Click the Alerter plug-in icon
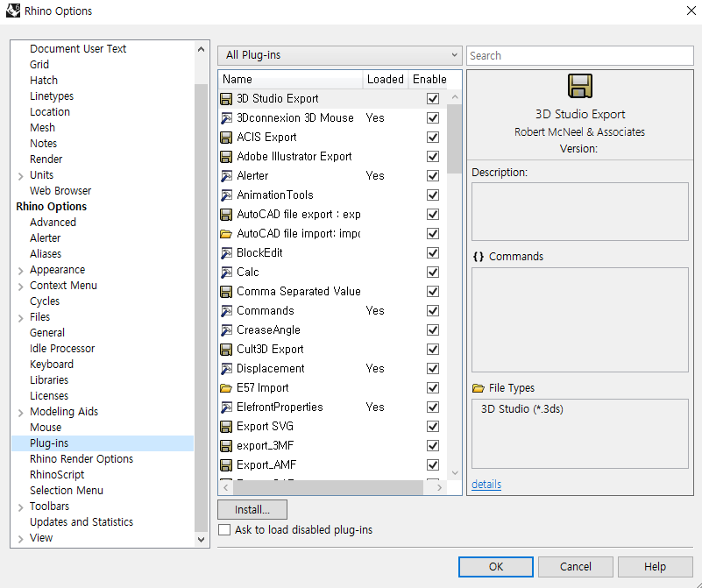The image size is (702, 588). tap(226, 176)
